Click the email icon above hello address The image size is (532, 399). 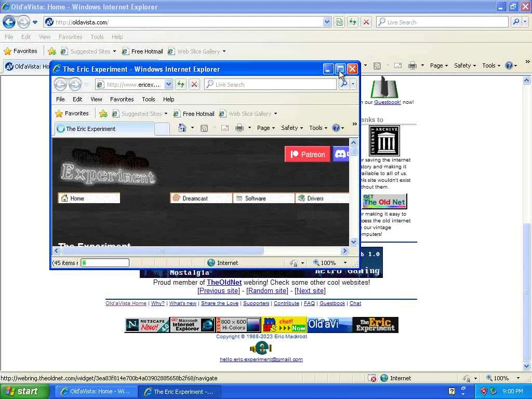[261, 348]
